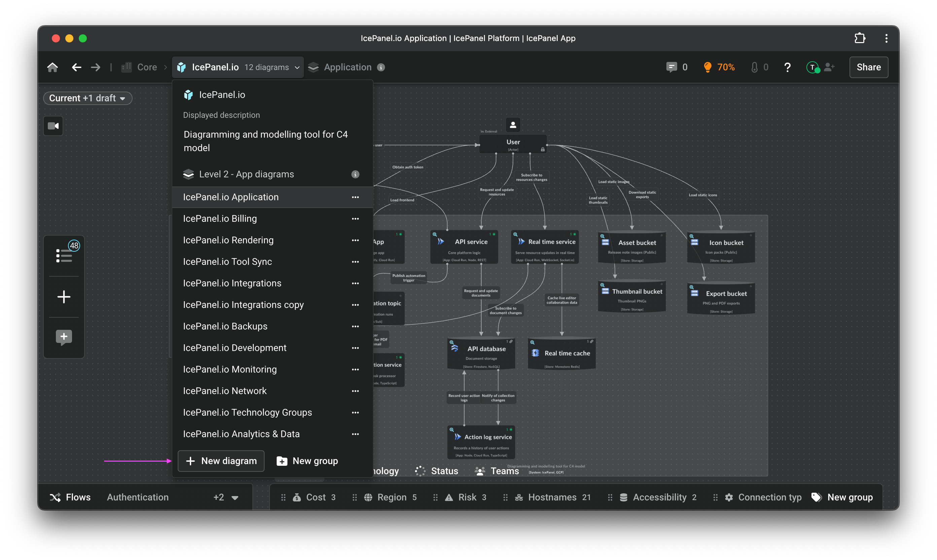Click the add comment bubble icon

[x=64, y=337]
